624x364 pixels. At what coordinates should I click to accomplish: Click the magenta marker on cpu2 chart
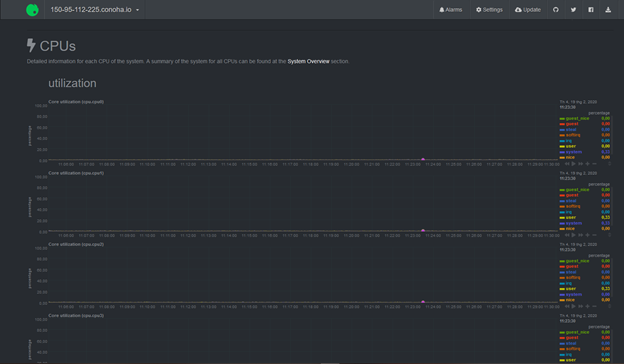(423, 301)
